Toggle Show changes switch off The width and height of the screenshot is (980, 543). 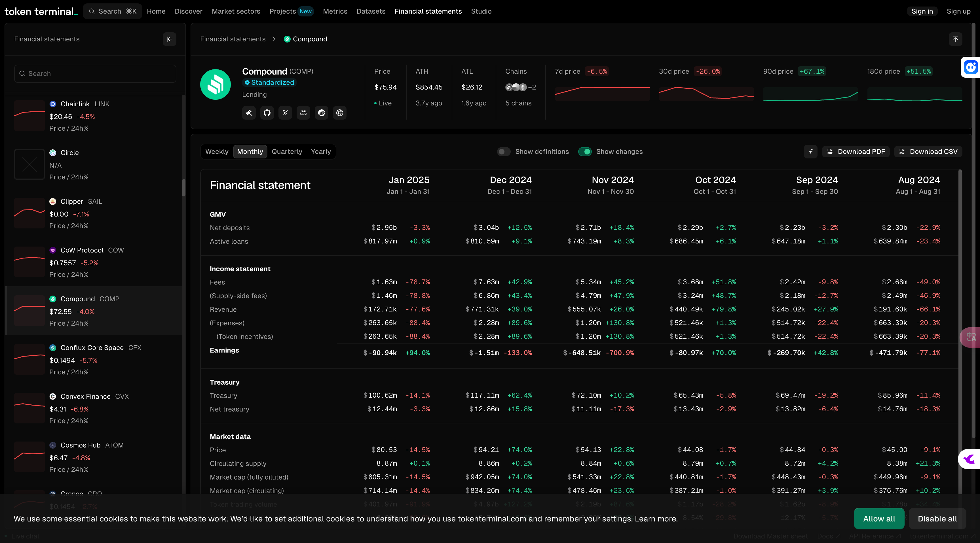(x=585, y=152)
